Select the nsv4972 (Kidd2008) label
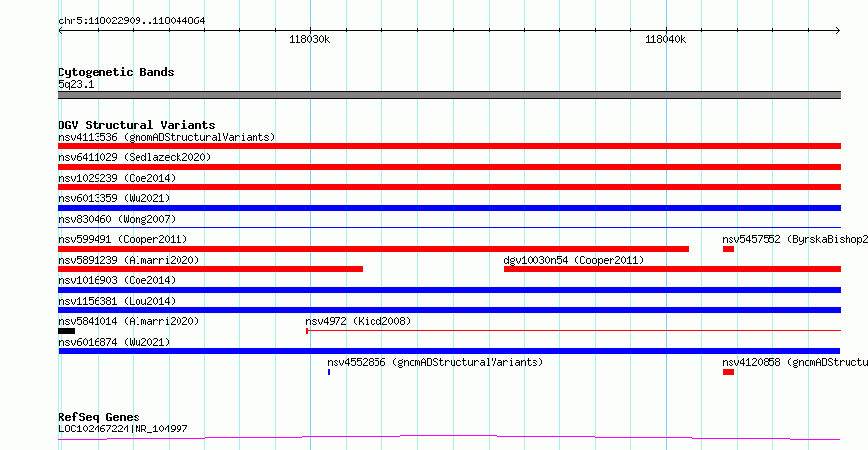Viewport: 868px width, 450px height. (x=358, y=321)
